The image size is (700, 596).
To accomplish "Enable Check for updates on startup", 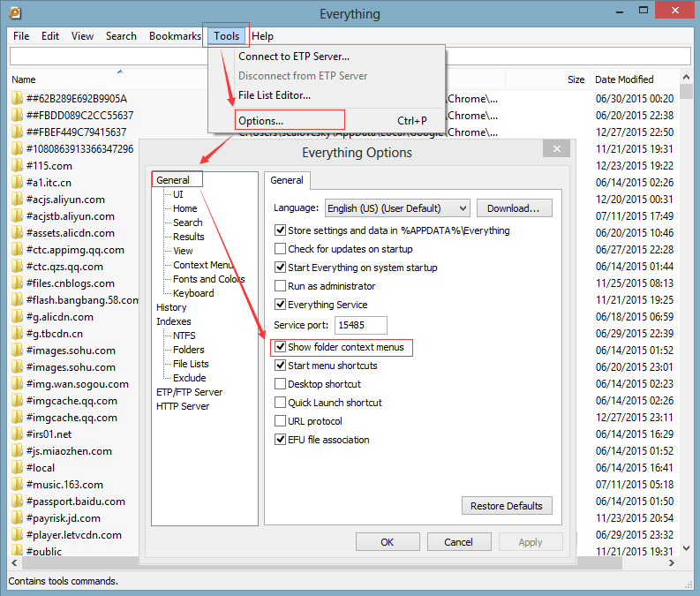I will point(280,249).
